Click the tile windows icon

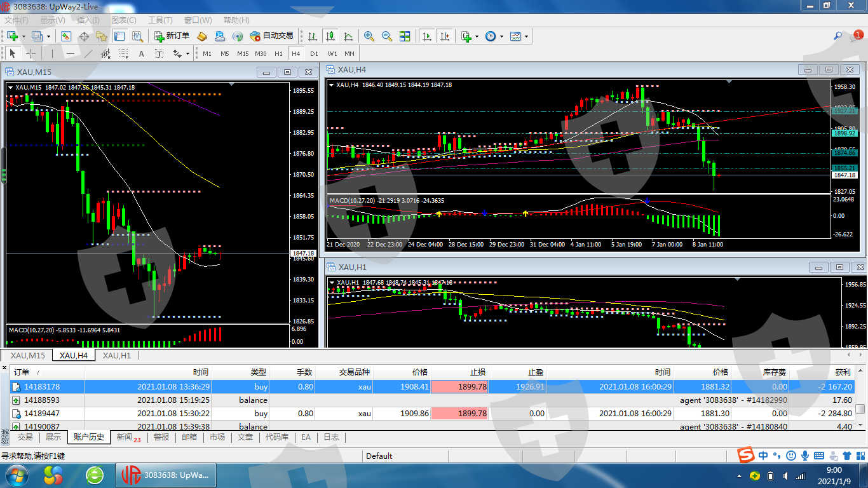point(405,36)
